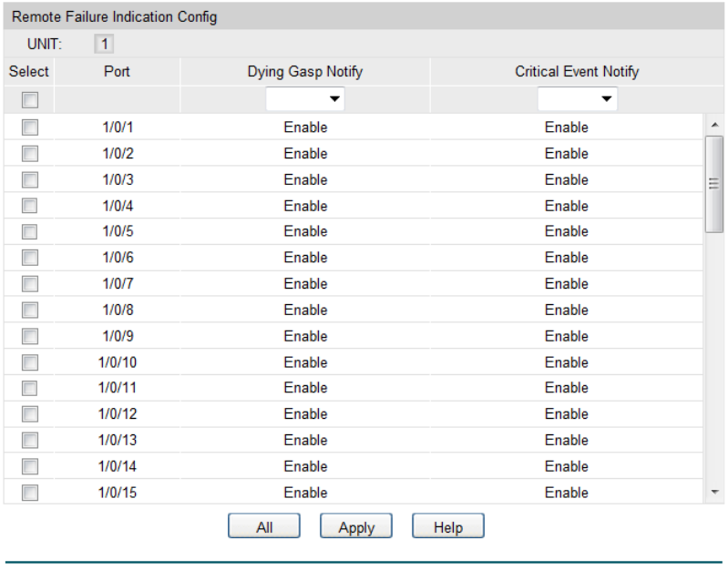Screen dimensions: 728x570
Task: Check the select-all checkbox in header row
Action: (30, 99)
